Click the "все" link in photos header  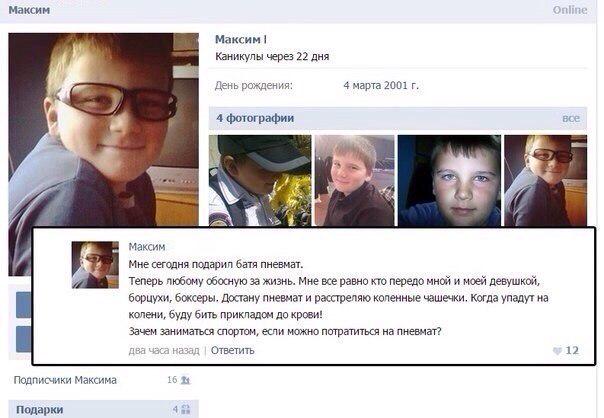click(x=570, y=118)
